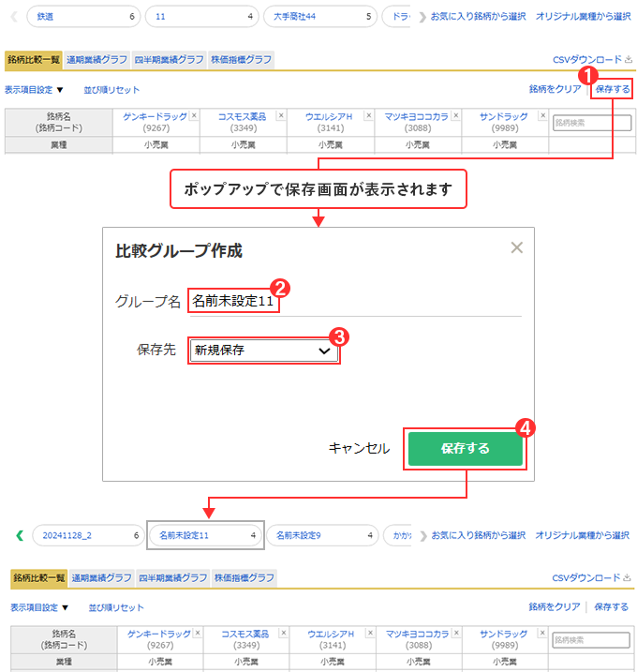Click the green 保存する button in dialog
Viewport: 637px width, 672px height.
(x=466, y=448)
